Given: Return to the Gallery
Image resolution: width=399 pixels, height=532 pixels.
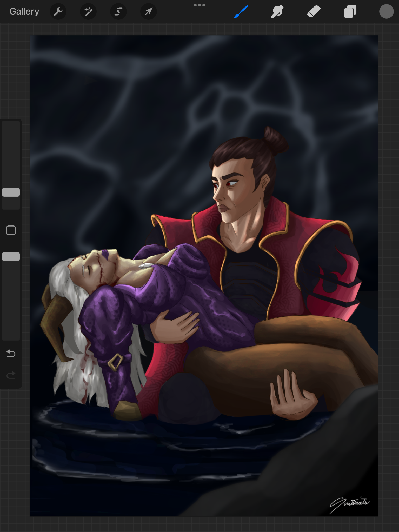Looking at the screenshot, I should pos(24,11).
